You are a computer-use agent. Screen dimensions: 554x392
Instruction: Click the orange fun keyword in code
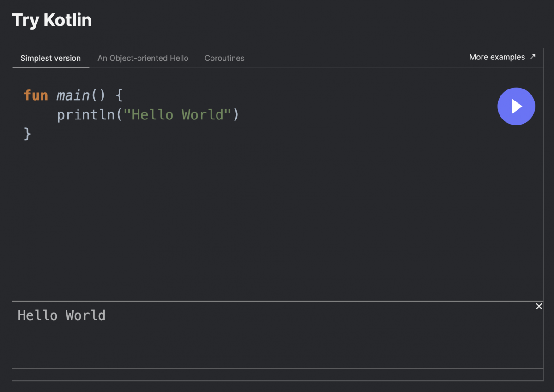coord(36,95)
